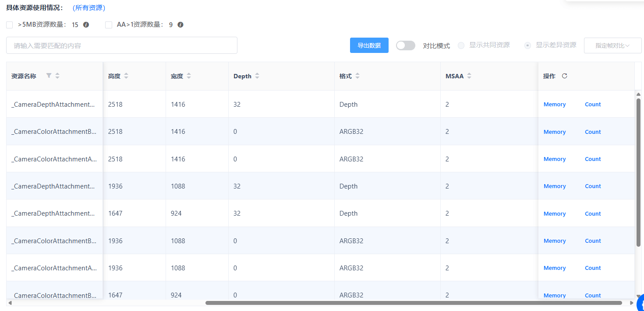Sort by the Depth column arrows
The height and width of the screenshot is (311, 644).
click(x=257, y=76)
